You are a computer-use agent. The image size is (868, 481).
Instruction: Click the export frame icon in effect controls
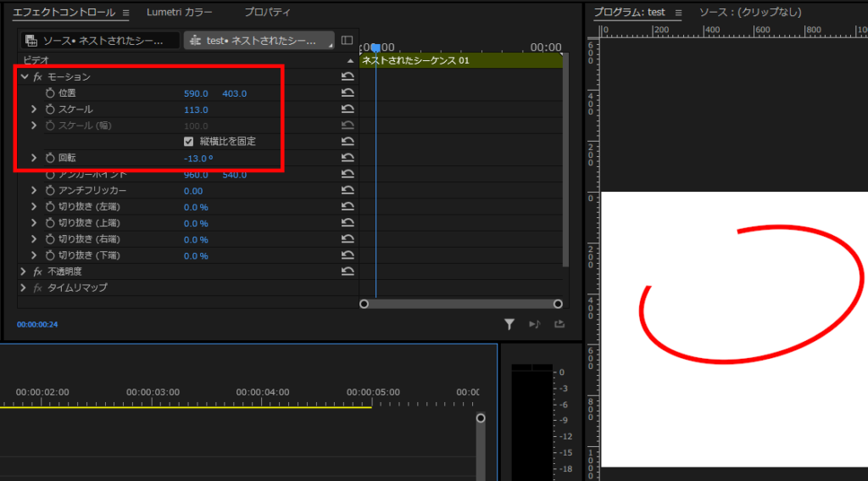pos(559,324)
